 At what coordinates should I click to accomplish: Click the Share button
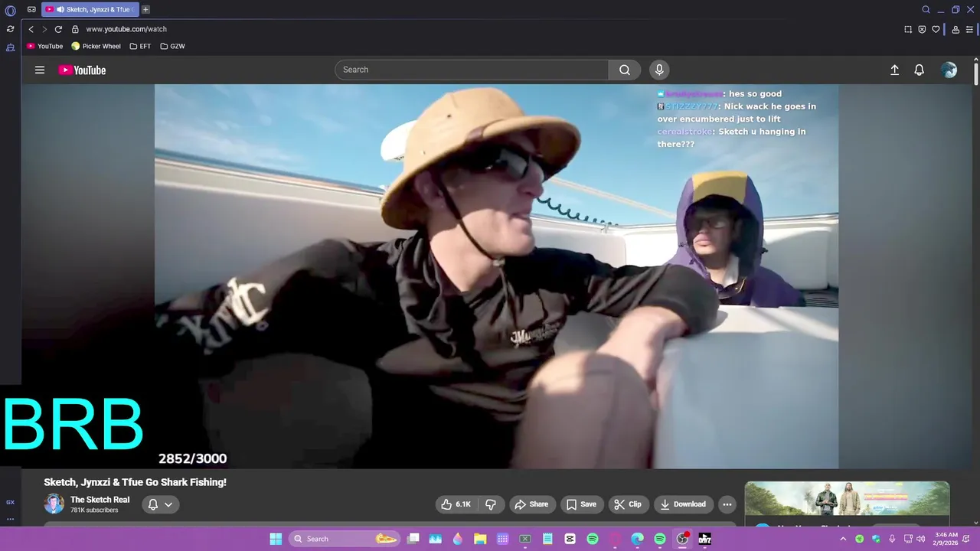pos(531,504)
